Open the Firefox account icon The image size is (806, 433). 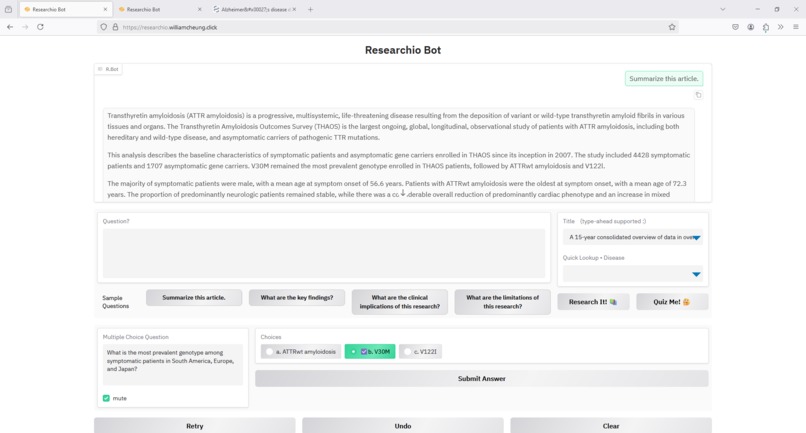coord(751,27)
